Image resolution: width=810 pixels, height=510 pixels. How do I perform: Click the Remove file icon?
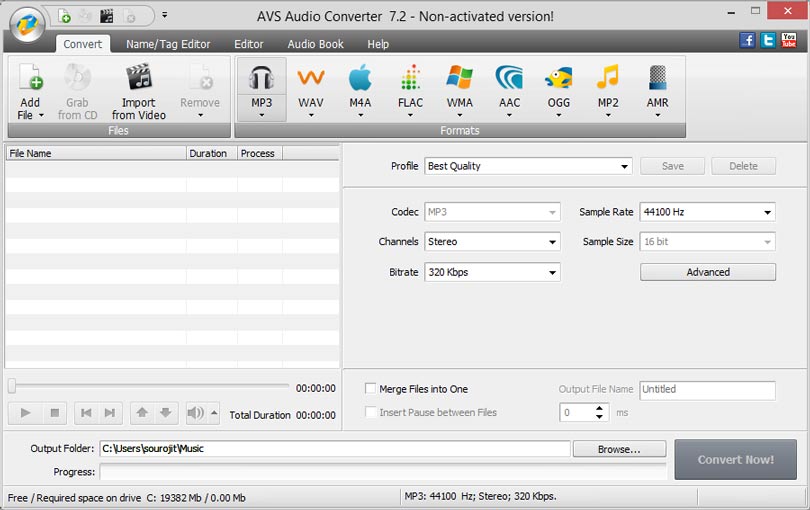click(200, 78)
